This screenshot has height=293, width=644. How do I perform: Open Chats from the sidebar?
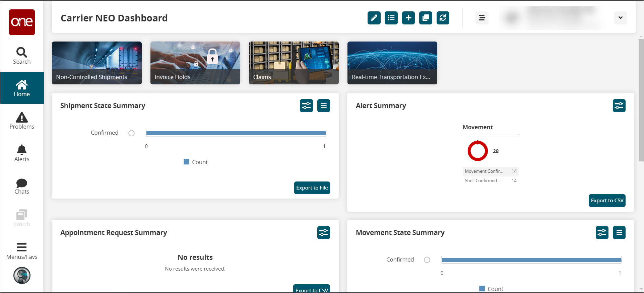coord(22,186)
